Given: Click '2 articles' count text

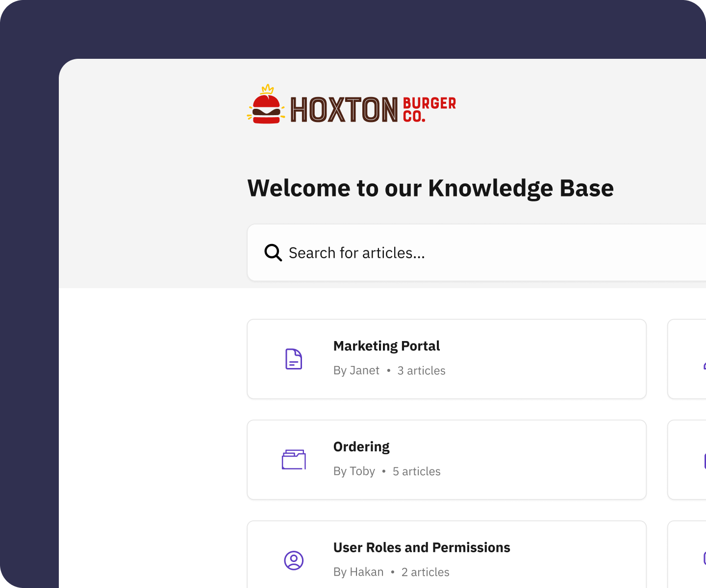Looking at the screenshot, I should coord(426,572).
